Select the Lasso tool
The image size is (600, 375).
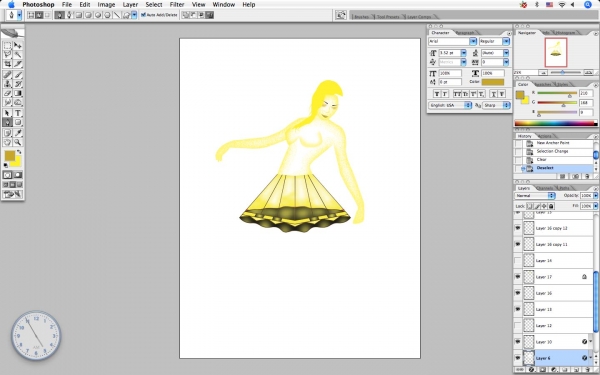pyautogui.click(x=7, y=55)
